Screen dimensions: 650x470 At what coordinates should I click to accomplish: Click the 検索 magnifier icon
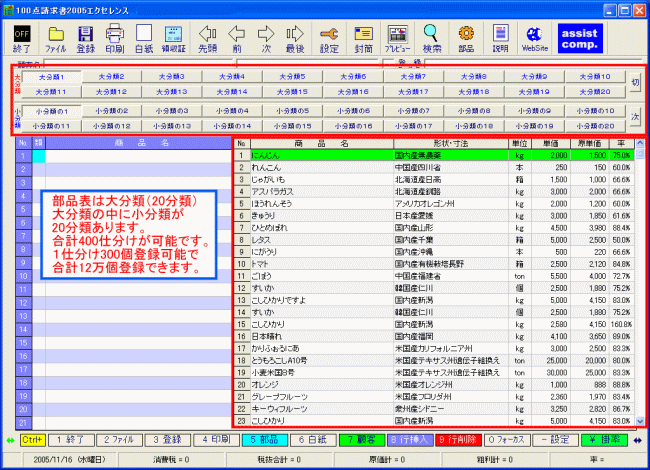click(432, 39)
